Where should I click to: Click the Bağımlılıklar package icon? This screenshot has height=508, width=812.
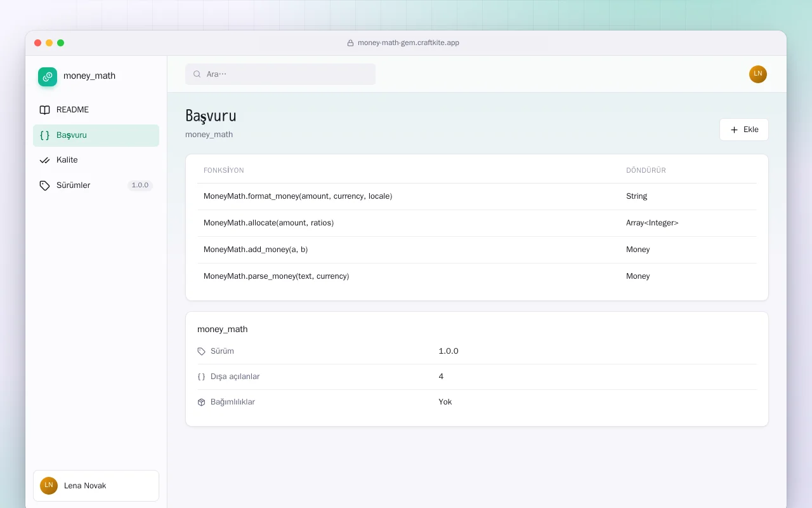(x=202, y=402)
